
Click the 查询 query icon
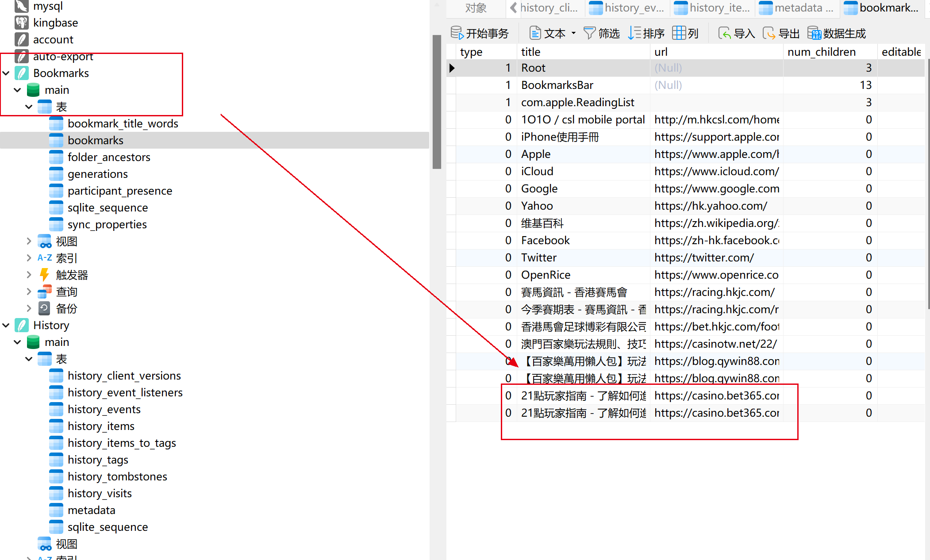(45, 292)
